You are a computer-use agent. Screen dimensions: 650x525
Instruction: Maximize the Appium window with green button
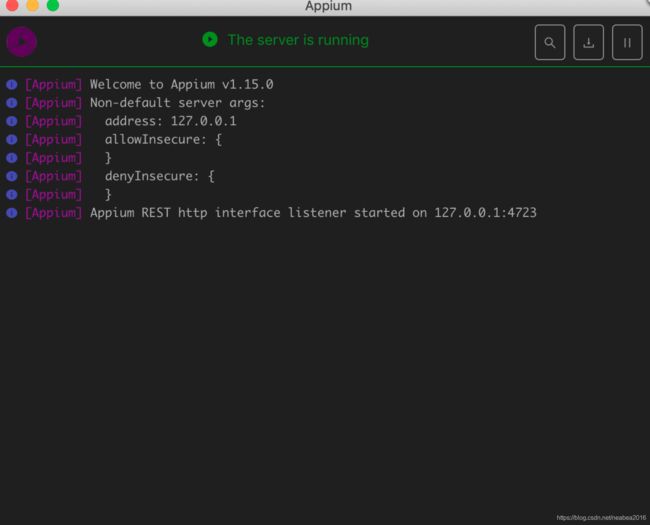(x=53, y=5)
